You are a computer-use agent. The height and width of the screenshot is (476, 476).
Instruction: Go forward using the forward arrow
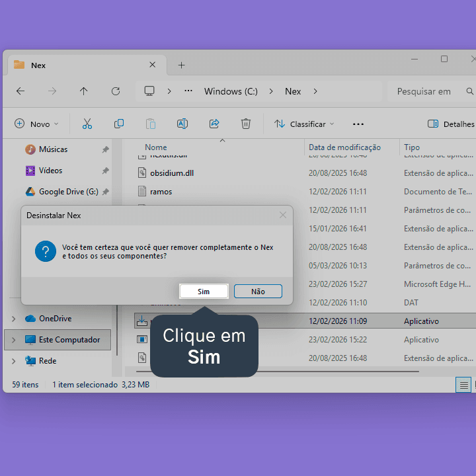(52, 91)
